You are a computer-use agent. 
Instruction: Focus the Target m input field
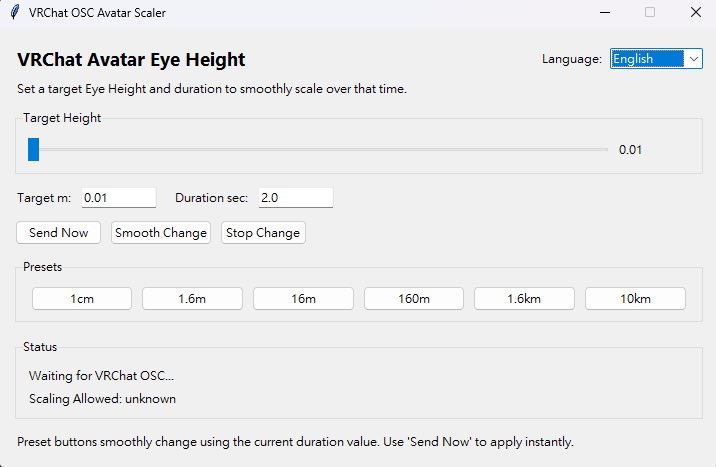pyautogui.click(x=119, y=198)
